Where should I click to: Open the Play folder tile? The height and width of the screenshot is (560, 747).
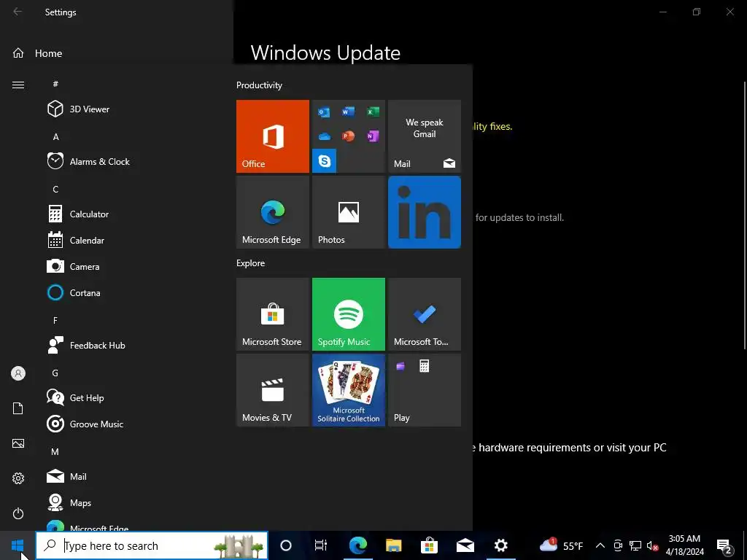[425, 390]
